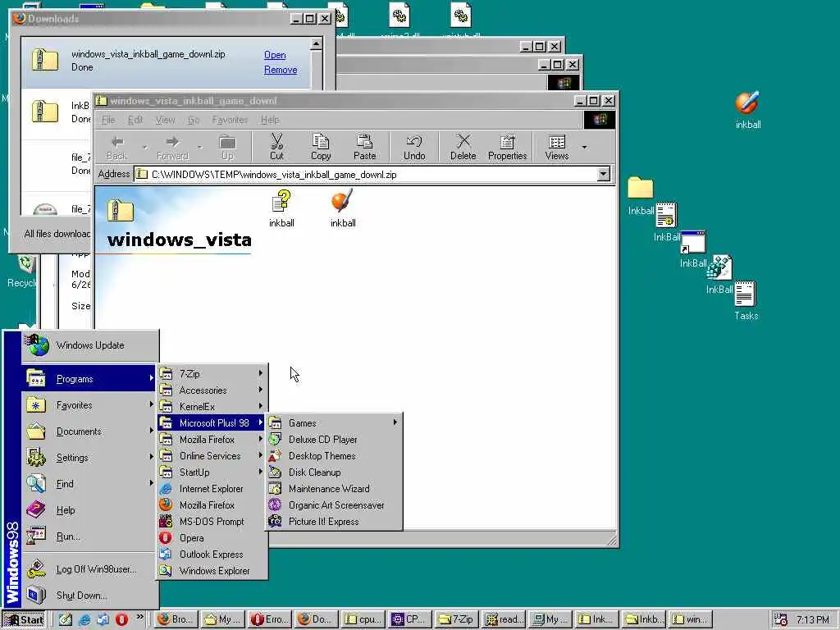Click Shut Down... in Start menu
The width and height of the screenshot is (840, 630).
[x=90, y=596]
